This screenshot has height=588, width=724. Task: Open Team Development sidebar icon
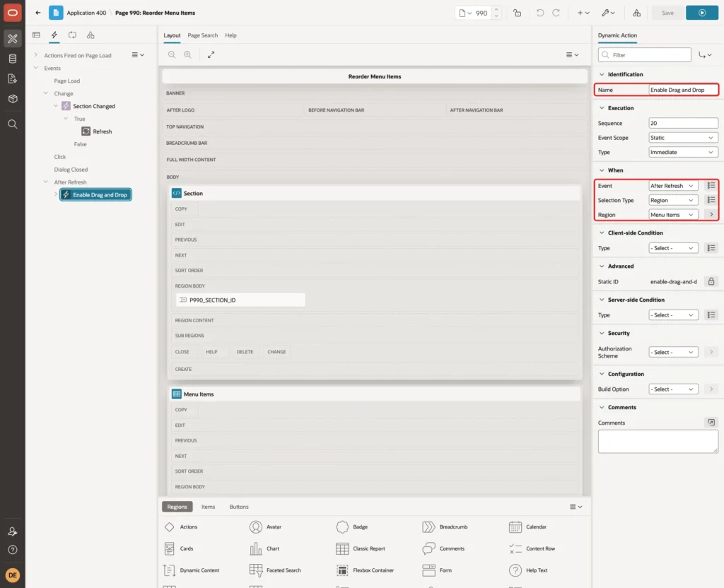pos(13,79)
